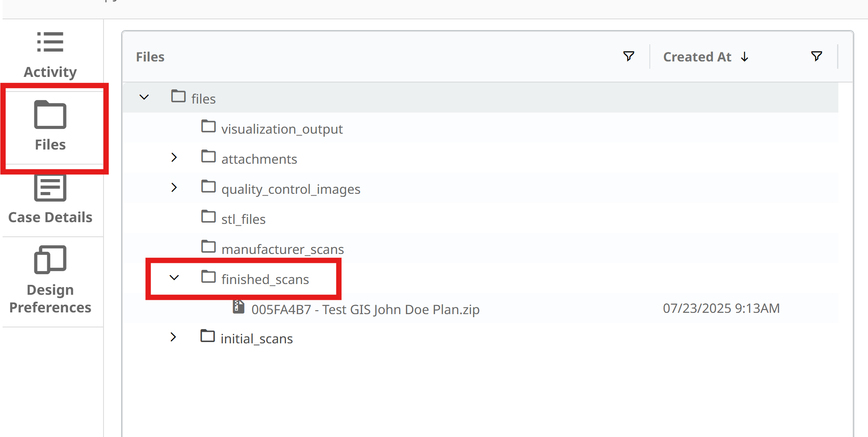Open the Activity list icon
This screenshot has height=437, width=868.
click(50, 42)
